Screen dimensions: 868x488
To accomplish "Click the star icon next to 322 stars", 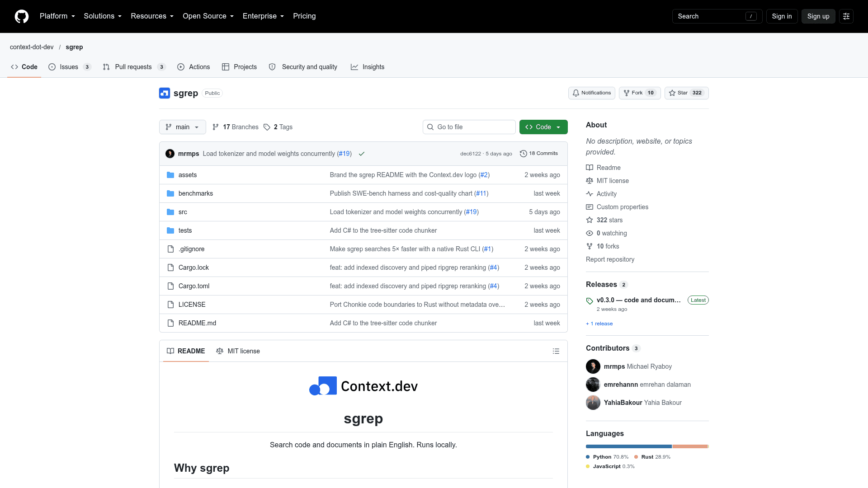I will point(590,220).
